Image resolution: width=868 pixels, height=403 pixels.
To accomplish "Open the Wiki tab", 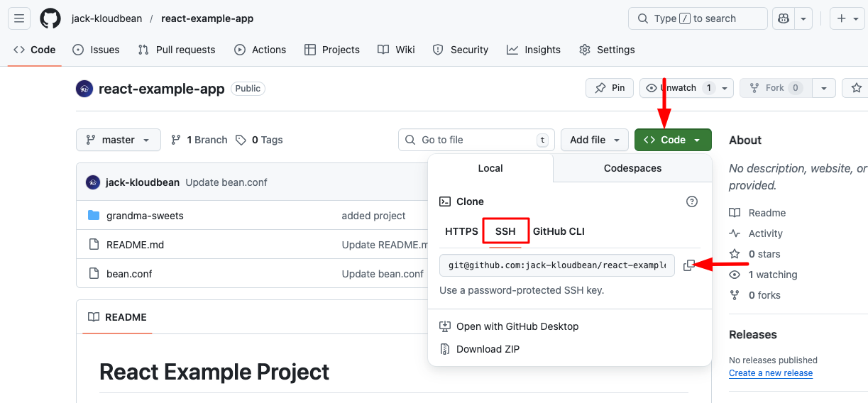I will click(x=397, y=50).
